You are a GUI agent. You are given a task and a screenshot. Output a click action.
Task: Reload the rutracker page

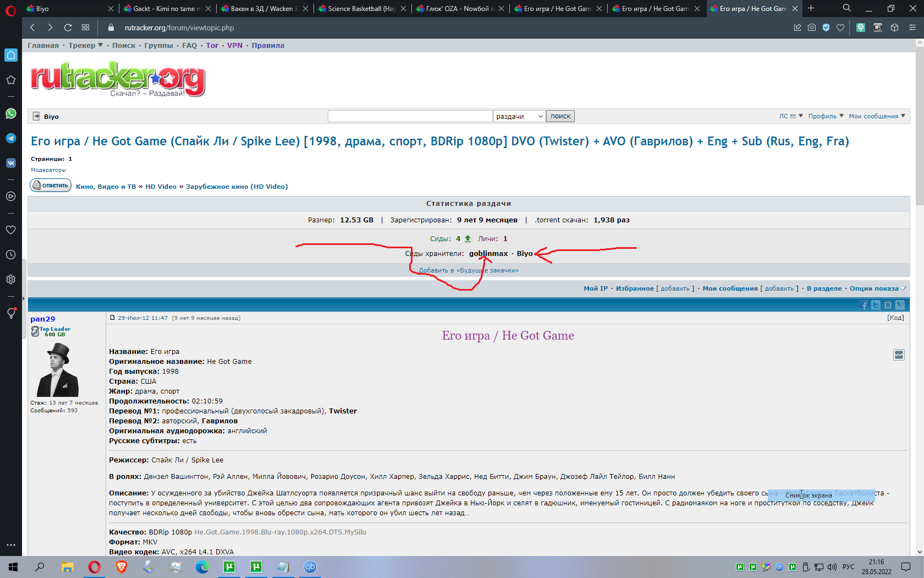pyautogui.click(x=68, y=28)
